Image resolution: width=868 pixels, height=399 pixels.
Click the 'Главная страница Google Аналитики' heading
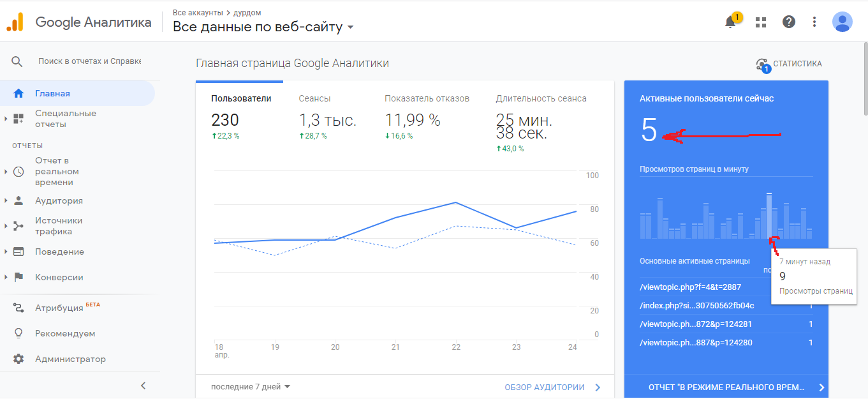(292, 63)
